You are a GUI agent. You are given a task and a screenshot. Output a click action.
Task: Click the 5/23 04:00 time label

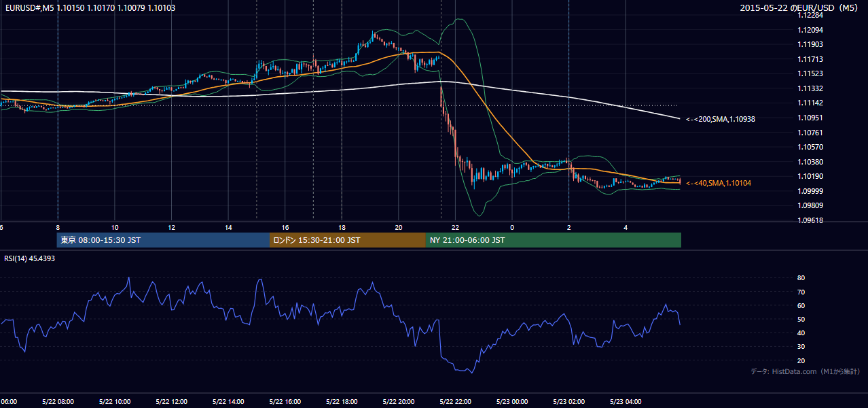pos(626,402)
